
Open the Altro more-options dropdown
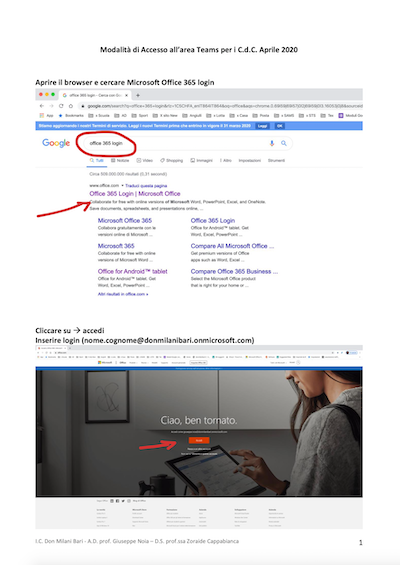coord(226,160)
